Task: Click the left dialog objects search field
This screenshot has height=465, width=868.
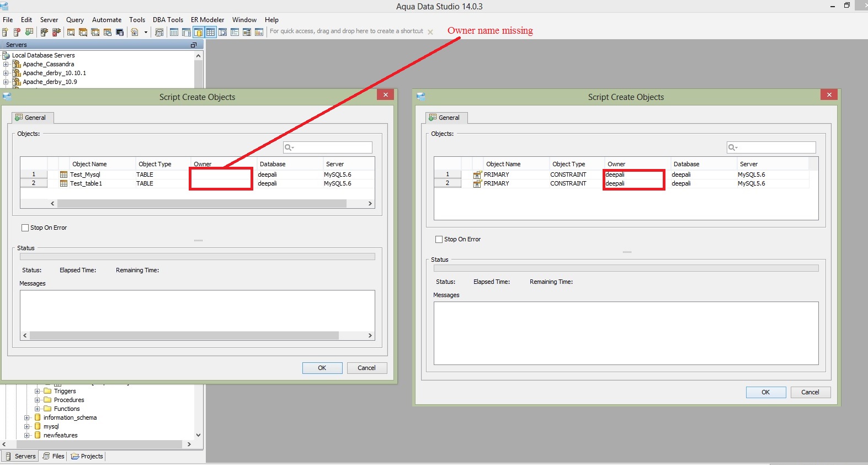Action: tap(328, 147)
